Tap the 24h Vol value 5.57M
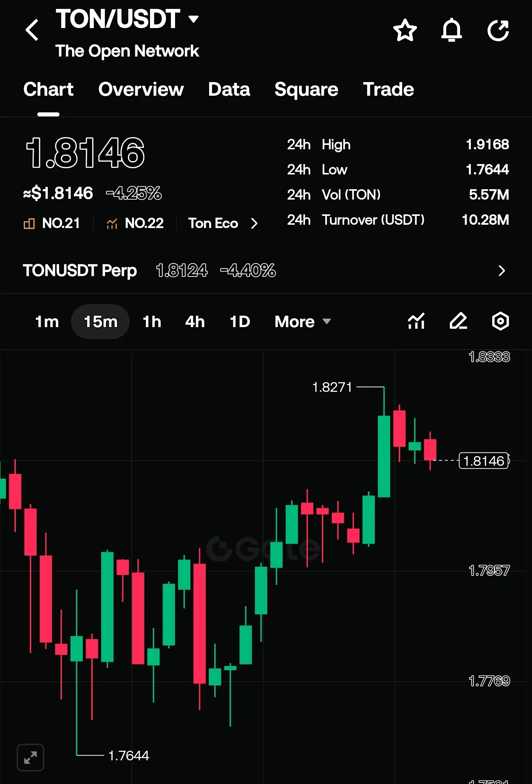The image size is (532, 784). tap(489, 195)
